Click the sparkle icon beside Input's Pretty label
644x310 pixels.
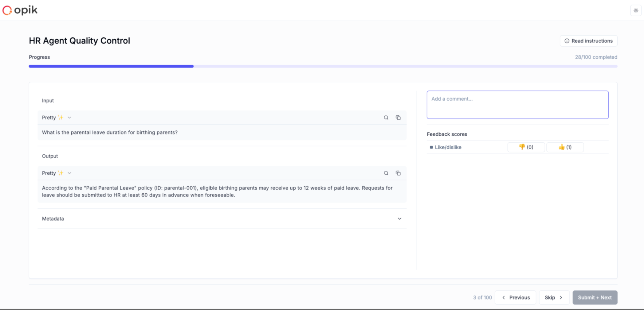click(60, 117)
